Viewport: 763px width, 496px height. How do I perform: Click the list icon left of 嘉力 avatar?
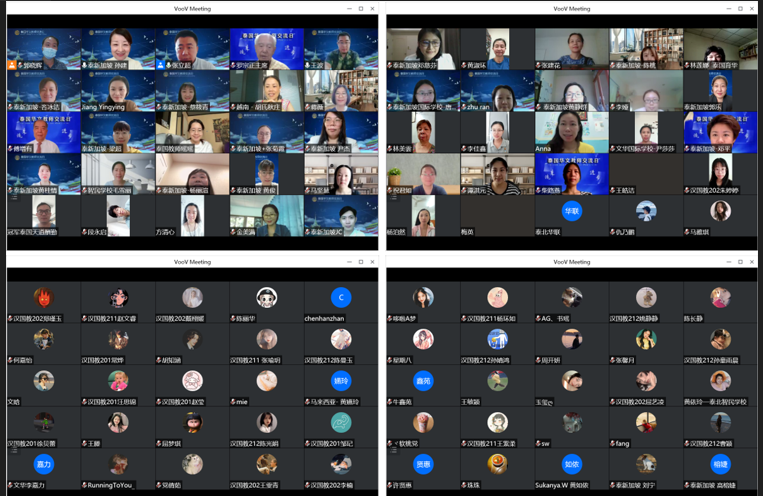tap(14, 451)
